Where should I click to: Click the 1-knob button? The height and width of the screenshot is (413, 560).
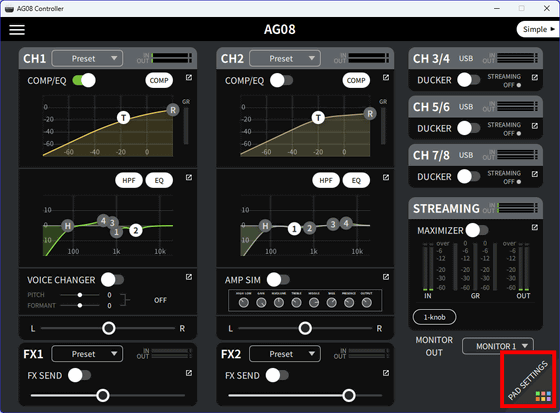coord(434,317)
